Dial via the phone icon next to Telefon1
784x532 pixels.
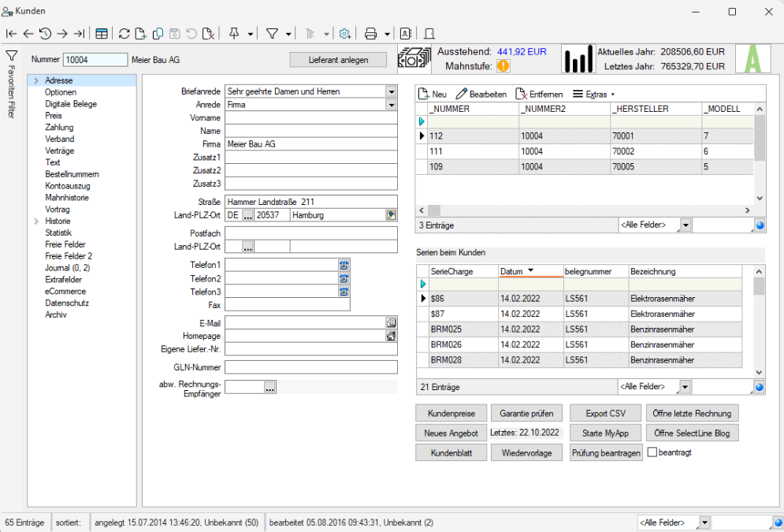point(344,266)
